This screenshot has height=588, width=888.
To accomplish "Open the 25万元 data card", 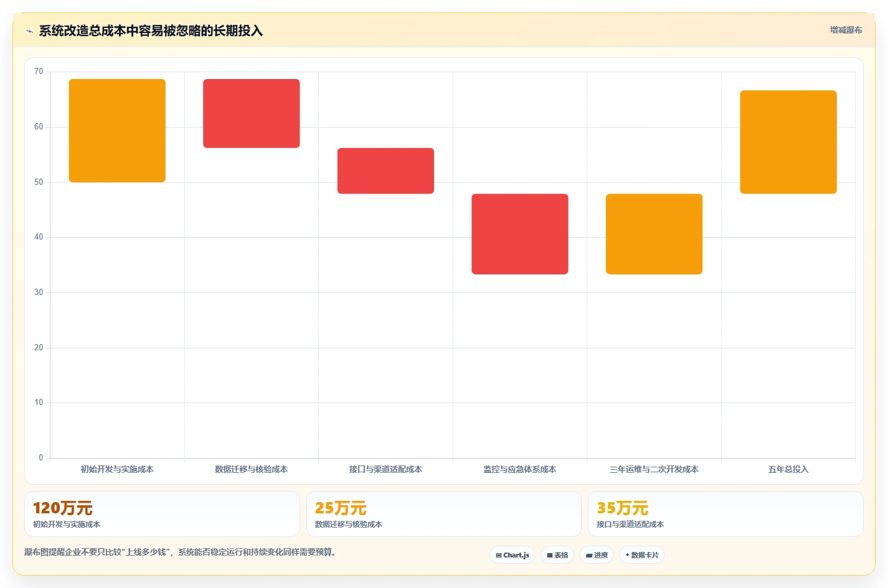I will coord(443,514).
